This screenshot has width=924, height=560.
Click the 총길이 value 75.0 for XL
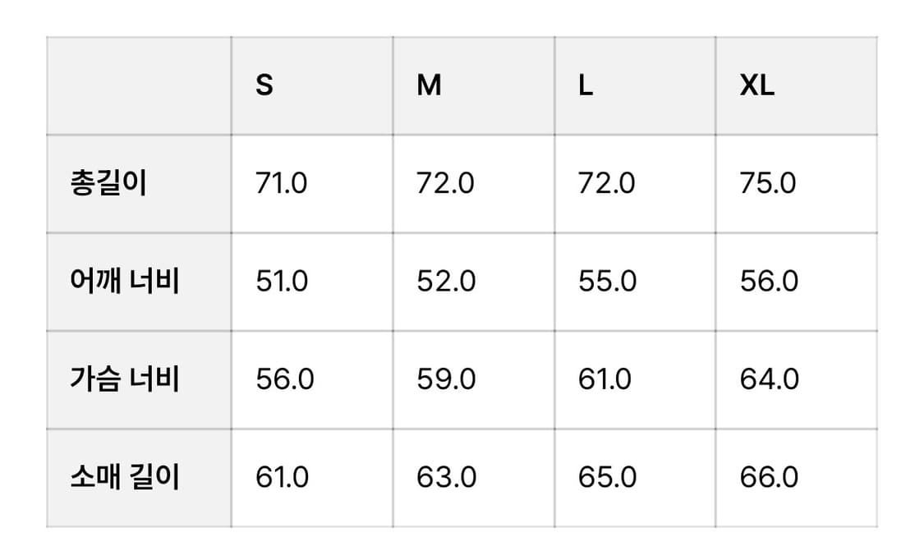[x=768, y=183]
